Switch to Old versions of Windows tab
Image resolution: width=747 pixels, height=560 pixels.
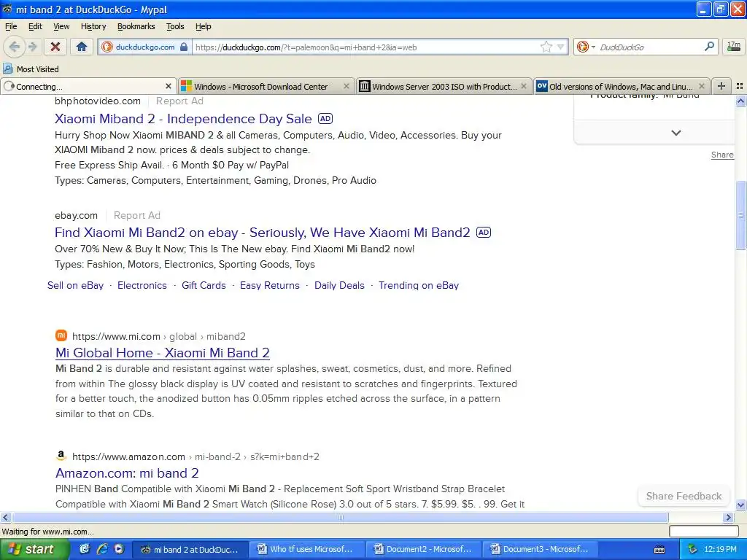click(x=621, y=86)
